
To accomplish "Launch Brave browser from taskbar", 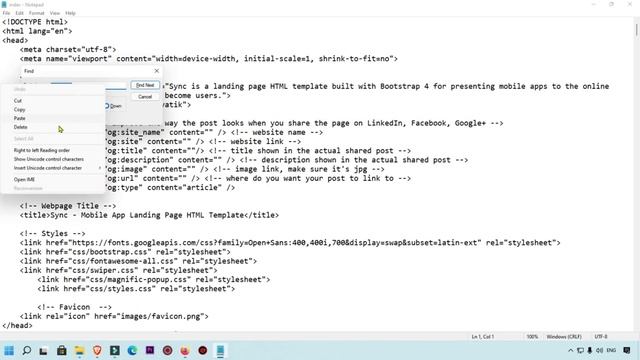I will click(97, 350).
